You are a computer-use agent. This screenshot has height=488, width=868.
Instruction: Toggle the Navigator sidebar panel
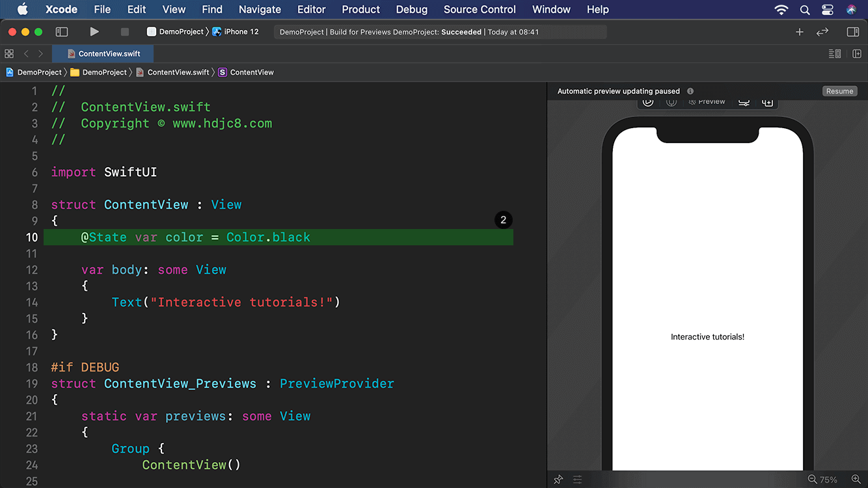(x=62, y=31)
